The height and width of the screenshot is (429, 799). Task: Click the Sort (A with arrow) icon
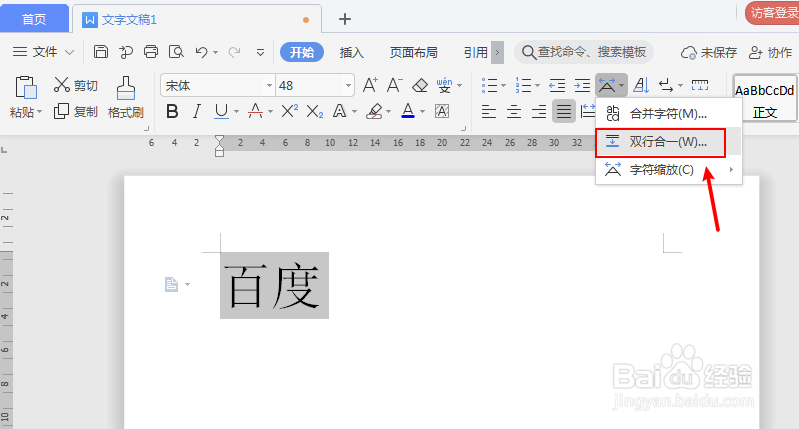click(x=641, y=85)
